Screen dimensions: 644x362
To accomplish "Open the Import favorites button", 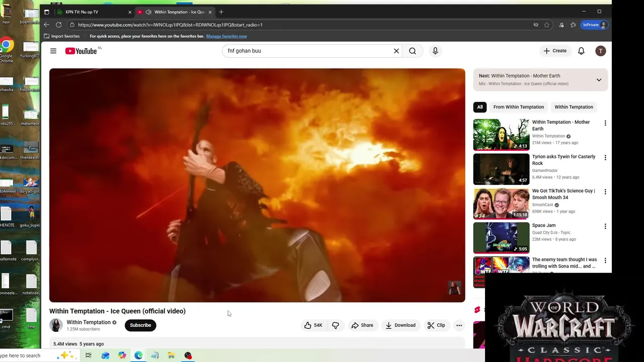I will pos(62,36).
